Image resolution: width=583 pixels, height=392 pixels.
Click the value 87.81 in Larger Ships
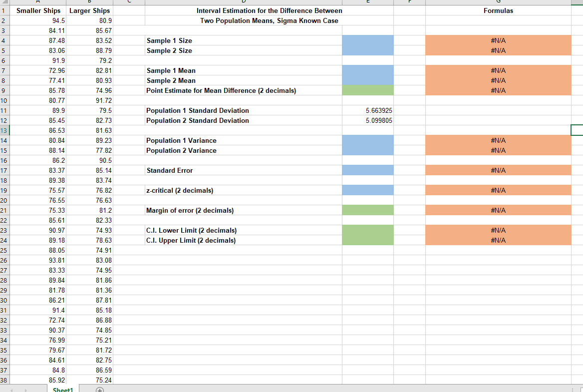[104, 300]
